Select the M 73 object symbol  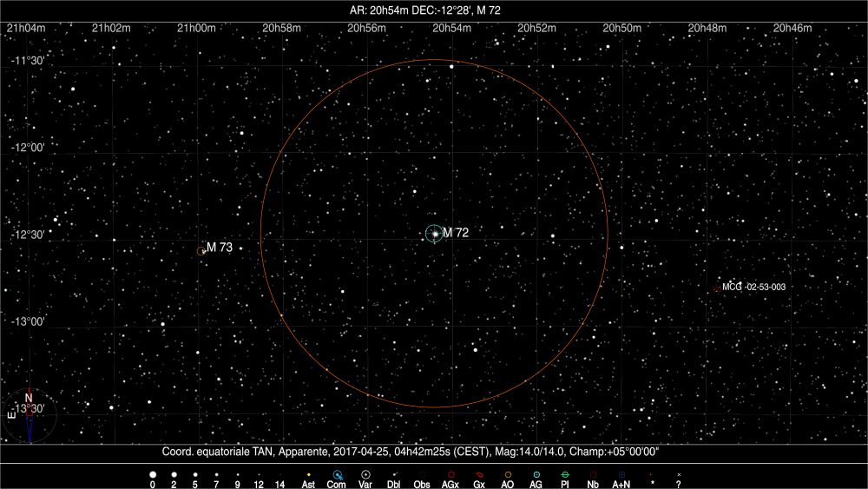(x=202, y=250)
